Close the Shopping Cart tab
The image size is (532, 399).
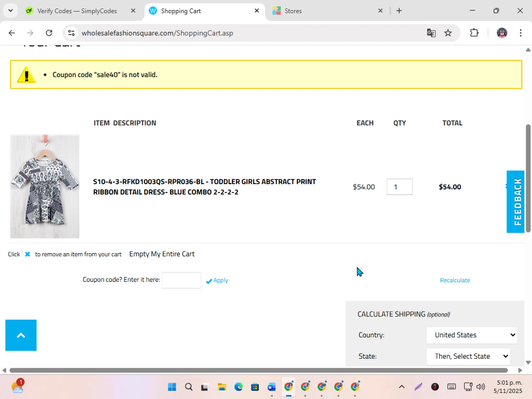pyautogui.click(x=257, y=11)
